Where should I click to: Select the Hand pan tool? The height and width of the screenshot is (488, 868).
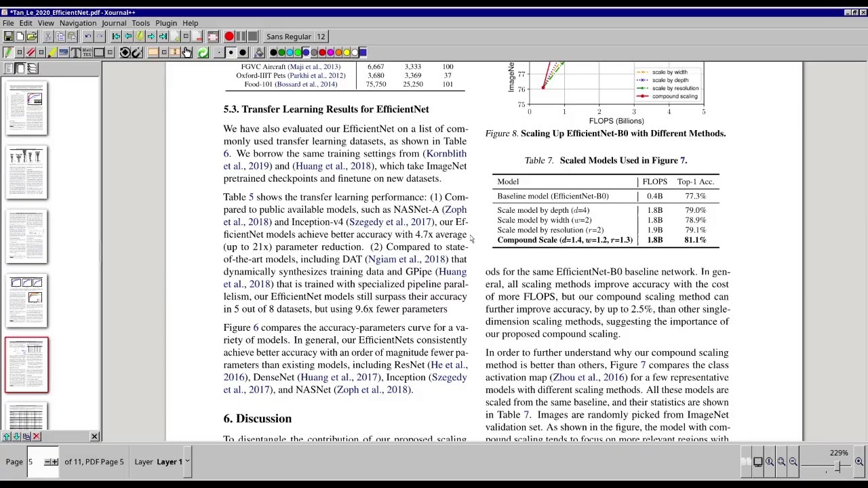click(x=186, y=52)
